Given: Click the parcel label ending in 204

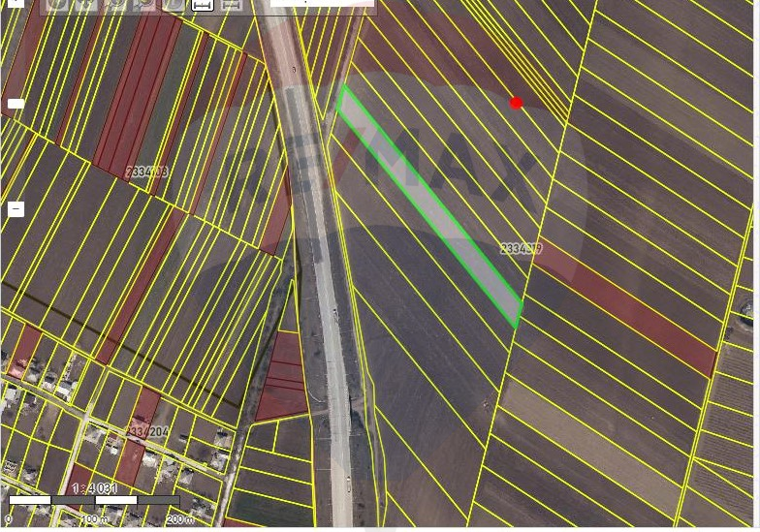Looking at the screenshot, I should [148, 431].
